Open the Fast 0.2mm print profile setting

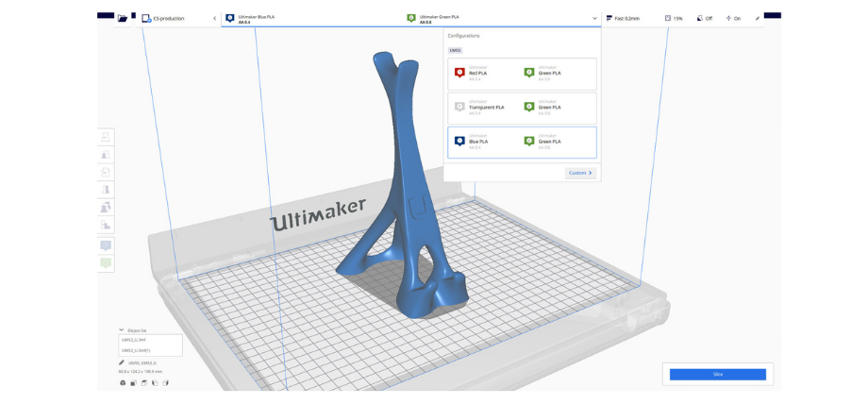(x=623, y=18)
